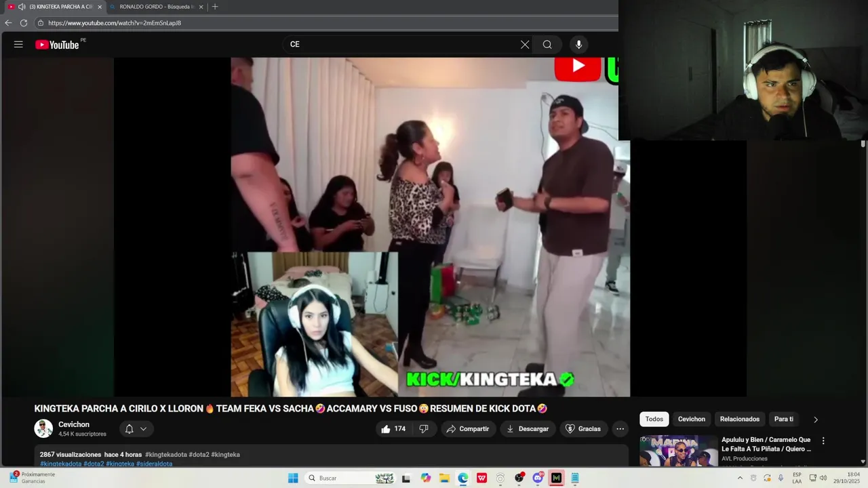Select the Cevichon filter chip
The height and width of the screenshot is (488, 868).
[692, 419]
